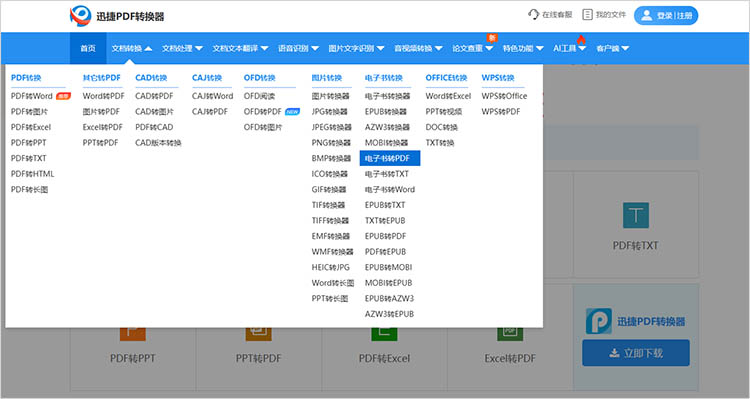750x399 pixels.
Task: Expand the 语音识别 dropdown
Action: (x=298, y=48)
